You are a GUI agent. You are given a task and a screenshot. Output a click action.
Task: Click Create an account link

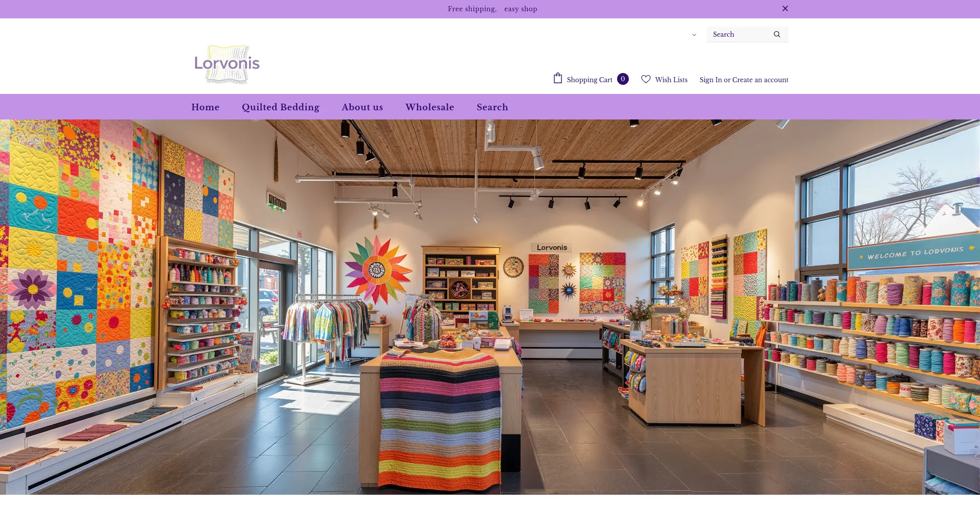coord(761,80)
